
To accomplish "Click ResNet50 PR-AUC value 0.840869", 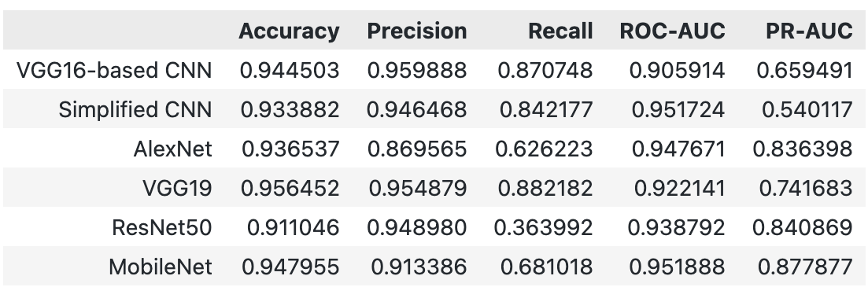I will [803, 228].
